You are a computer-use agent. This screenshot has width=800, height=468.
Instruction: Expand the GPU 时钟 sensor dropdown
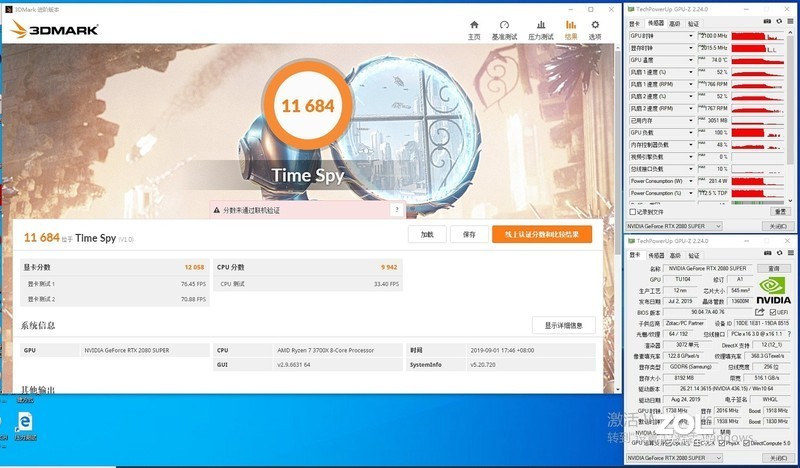[x=691, y=36]
